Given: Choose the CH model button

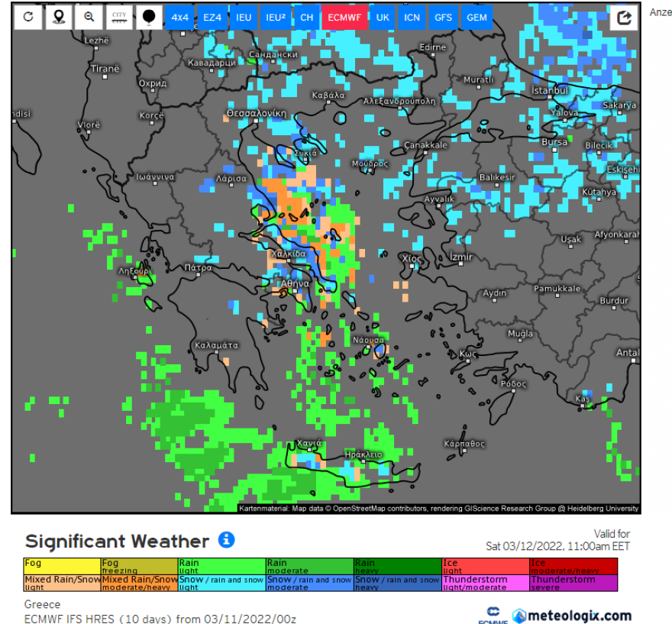Looking at the screenshot, I should 306,18.
